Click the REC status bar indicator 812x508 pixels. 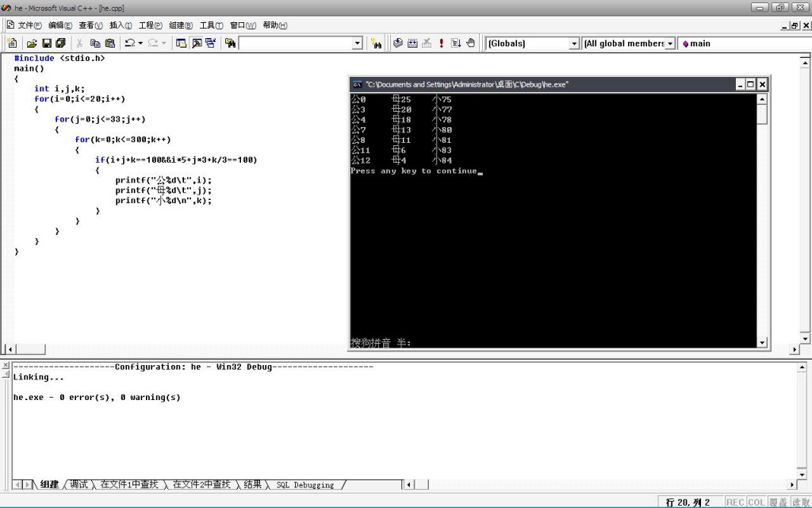tap(735, 502)
